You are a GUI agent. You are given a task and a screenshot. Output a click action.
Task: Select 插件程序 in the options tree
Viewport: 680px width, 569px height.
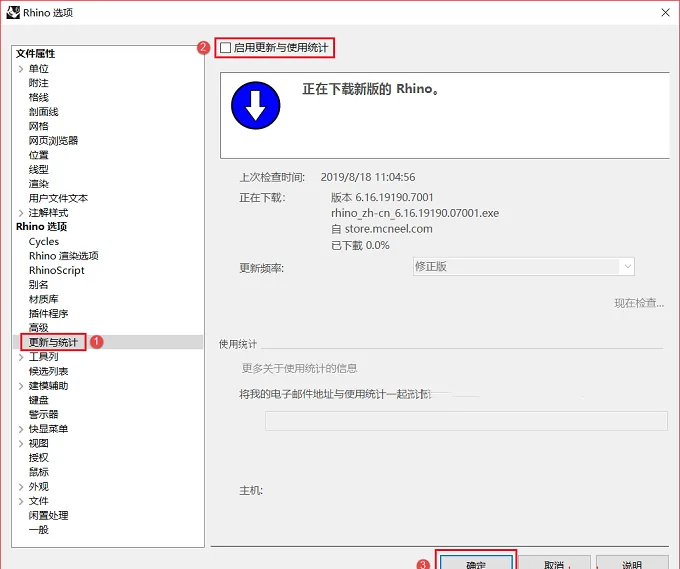click(49, 314)
